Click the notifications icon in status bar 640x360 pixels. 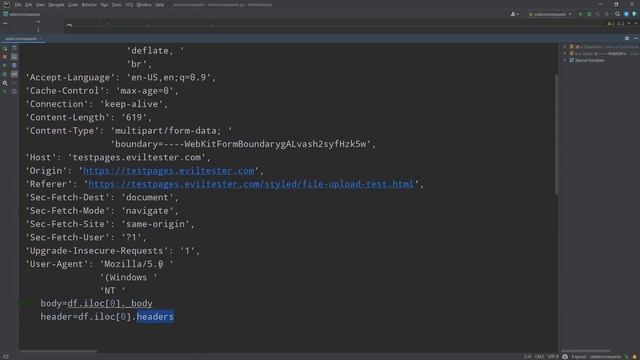(x=635, y=357)
